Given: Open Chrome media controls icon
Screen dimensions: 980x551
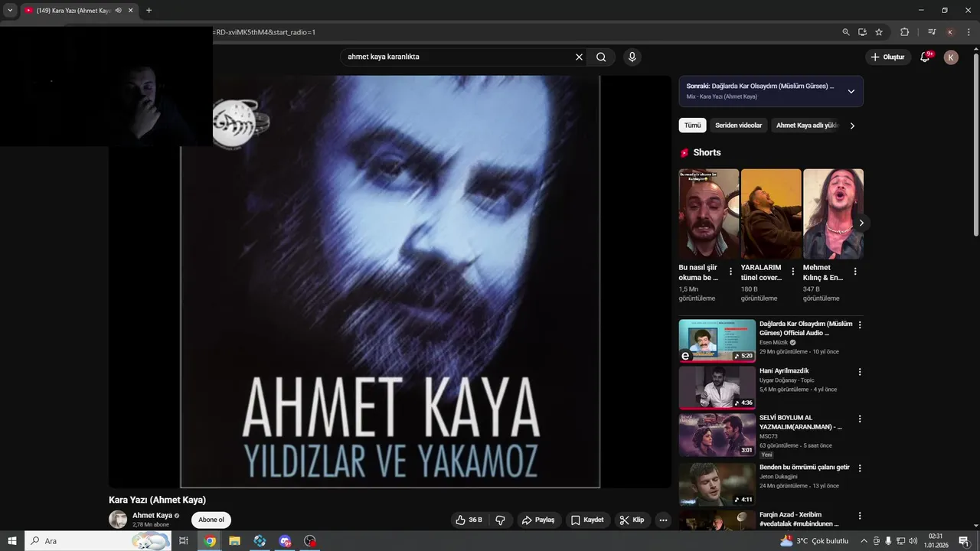Looking at the screenshot, I should pyautogui.click(x=932, y=32).
